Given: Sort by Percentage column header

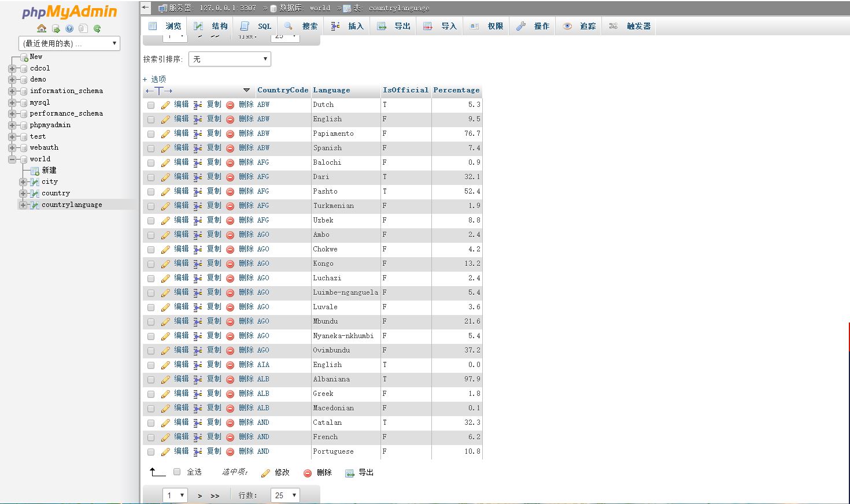Looking at the screenshot, I should (x=456, y=90).
